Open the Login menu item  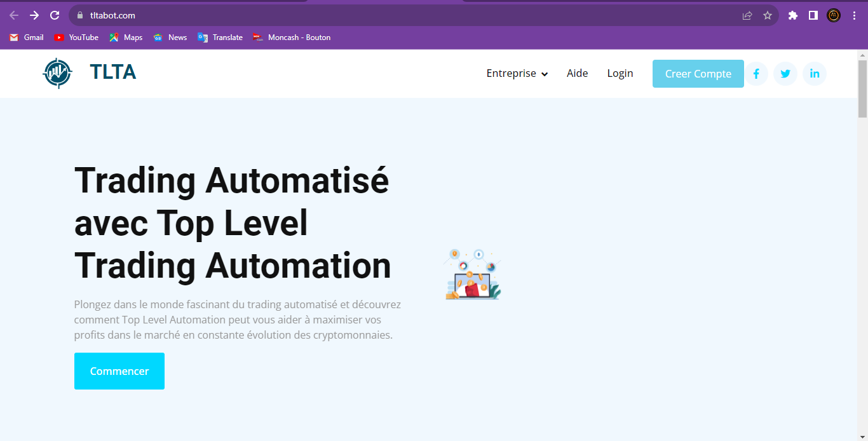(x=620, y=74)
